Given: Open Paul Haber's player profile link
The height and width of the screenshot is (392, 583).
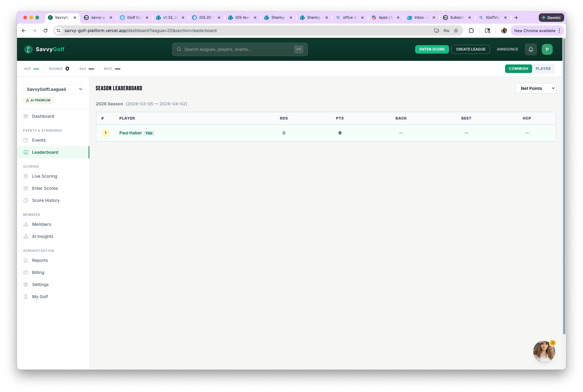Looking at the screenshot, I should (x=130, y=133).
